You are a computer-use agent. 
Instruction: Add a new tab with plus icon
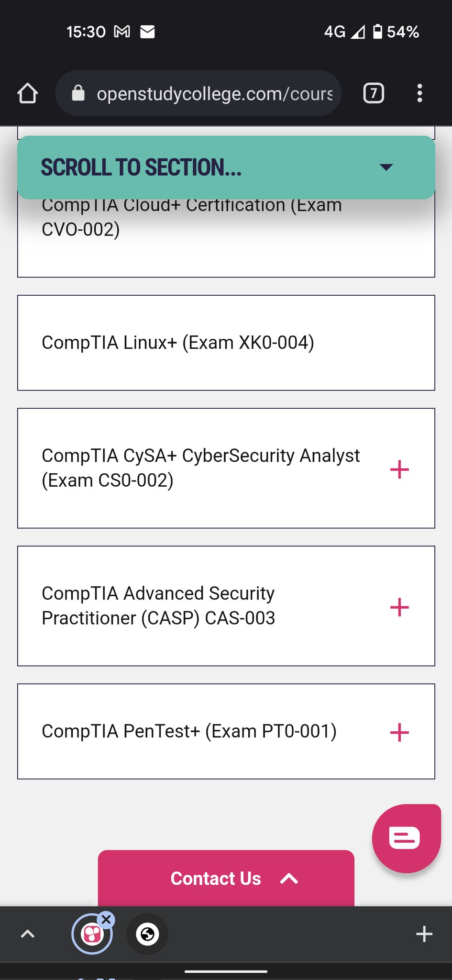(x=424, y=934)
